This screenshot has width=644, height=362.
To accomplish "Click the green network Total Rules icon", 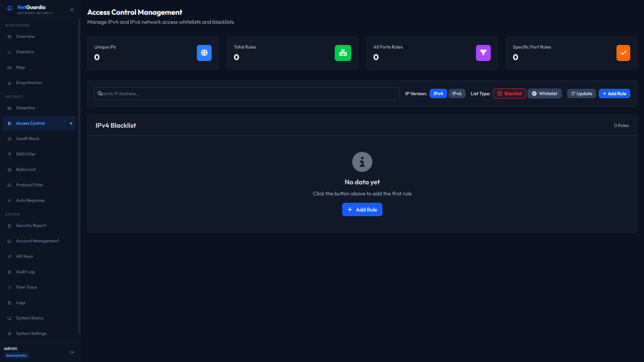I will click(x=343, y=53).
